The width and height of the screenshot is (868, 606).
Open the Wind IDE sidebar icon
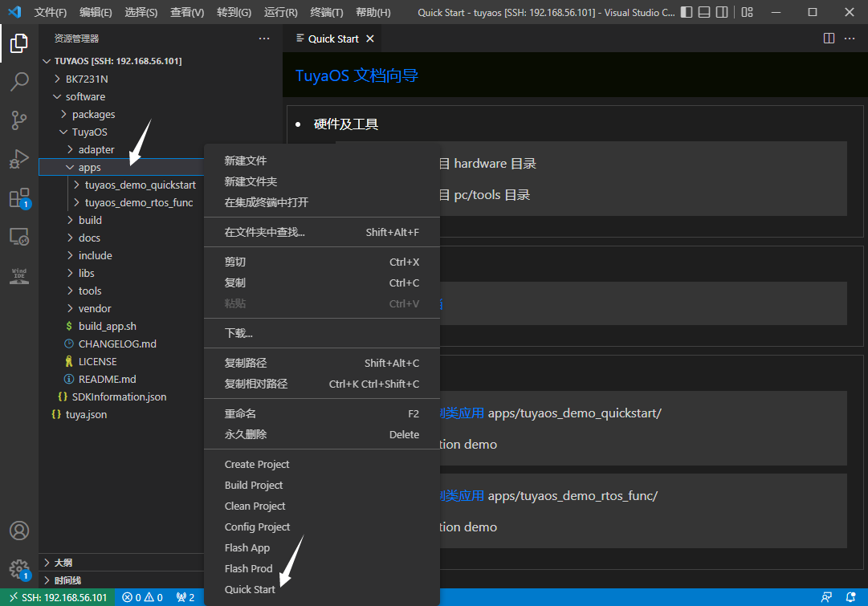pyautogui.click(x=19, y=276)
